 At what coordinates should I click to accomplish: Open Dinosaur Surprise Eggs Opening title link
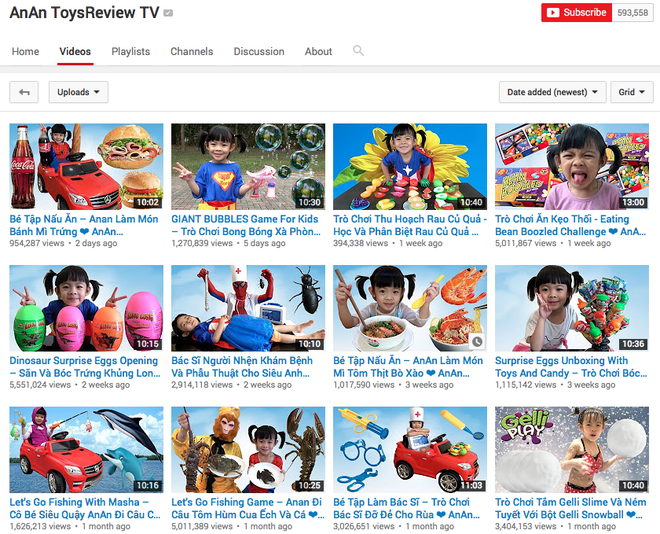85,367
